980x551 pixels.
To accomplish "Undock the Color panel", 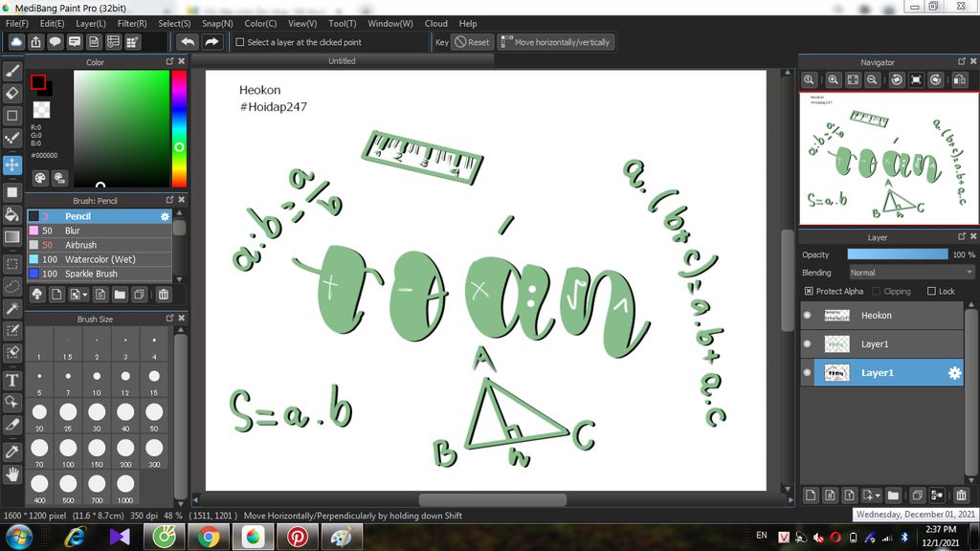I will pos(169,61).
